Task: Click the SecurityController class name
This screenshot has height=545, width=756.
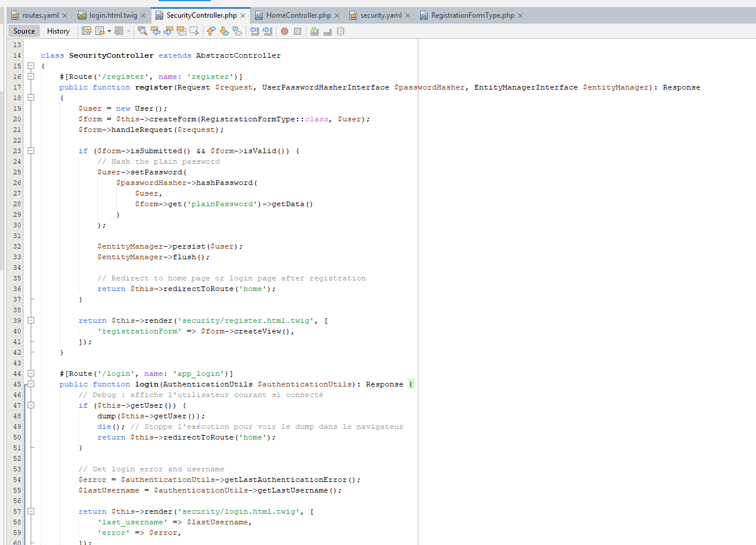Action: [111, 55]
